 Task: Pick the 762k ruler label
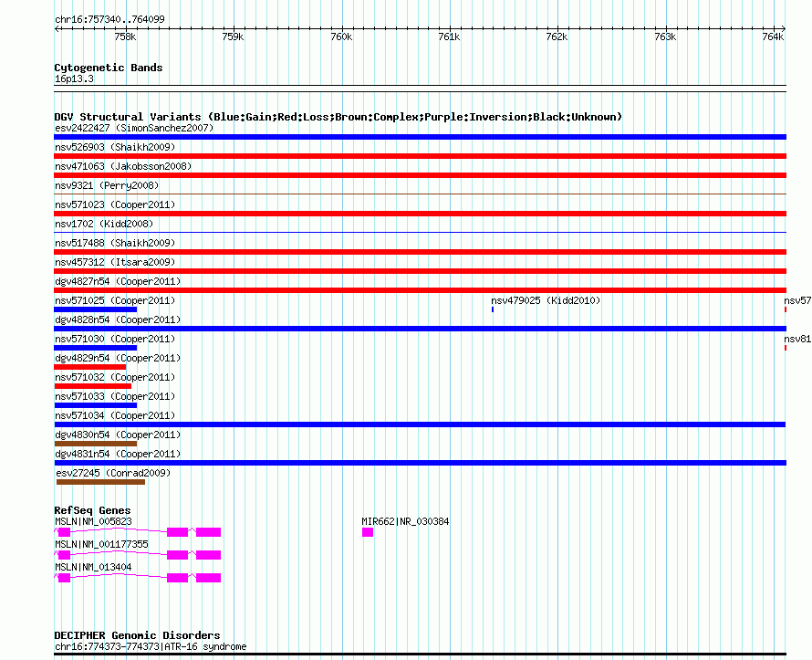click(557, 37)
